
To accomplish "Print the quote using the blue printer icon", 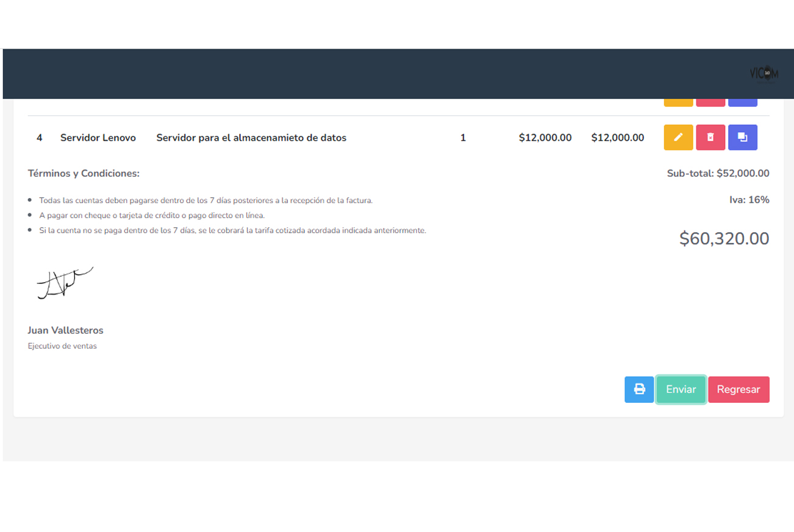I will (638, 389).
